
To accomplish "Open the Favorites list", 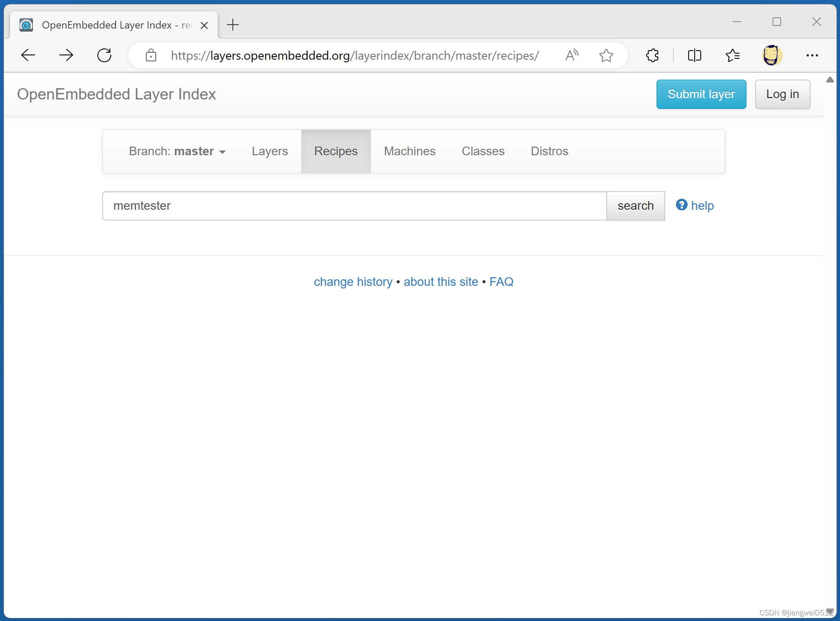I will (733, 55).
